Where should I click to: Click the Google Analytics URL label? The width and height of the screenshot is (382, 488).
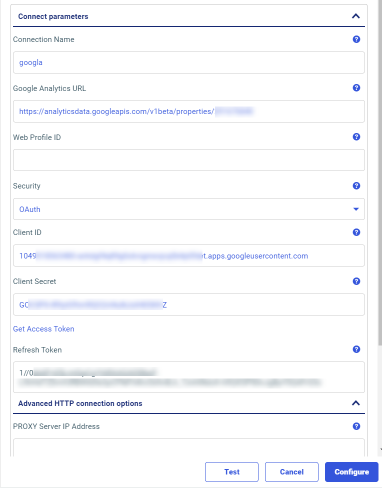coord(49,88)
